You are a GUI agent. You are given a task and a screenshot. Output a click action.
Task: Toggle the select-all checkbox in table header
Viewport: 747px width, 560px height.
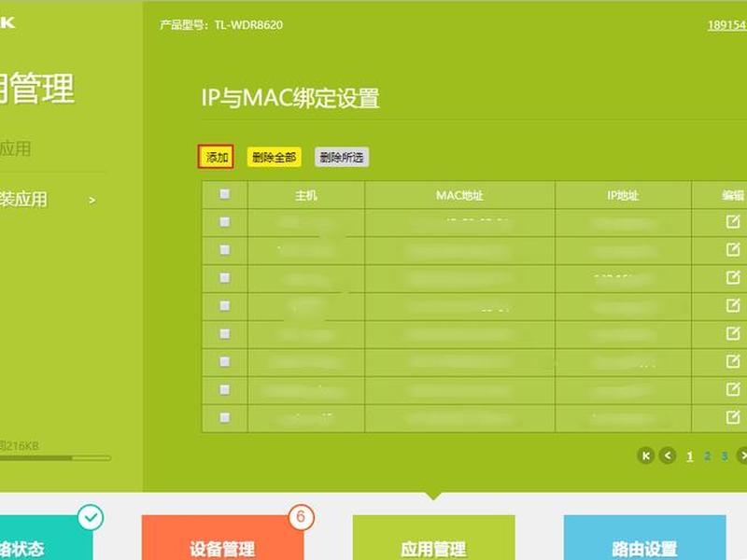coord(224,194)
